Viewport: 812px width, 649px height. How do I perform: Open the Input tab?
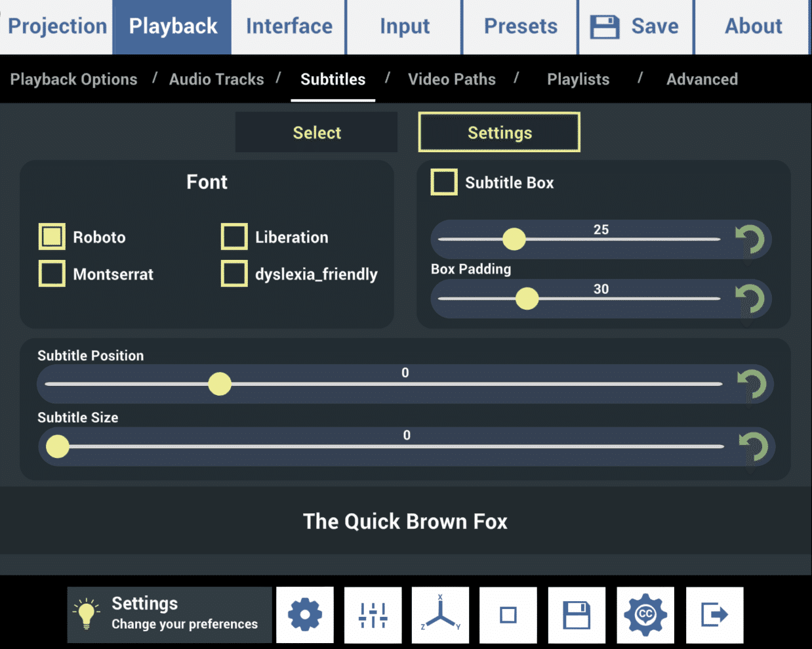point(405,26)
